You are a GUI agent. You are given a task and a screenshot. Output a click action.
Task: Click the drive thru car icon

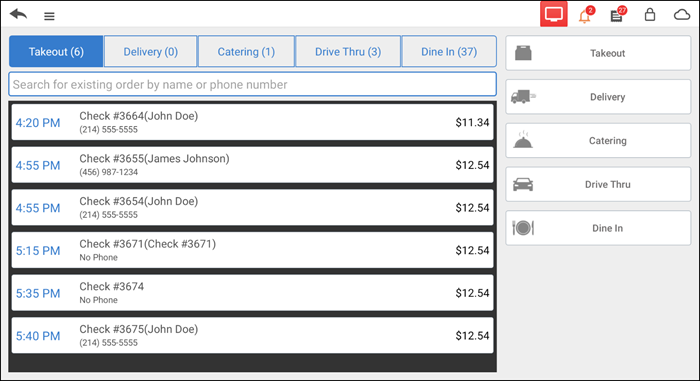point(523,184)
